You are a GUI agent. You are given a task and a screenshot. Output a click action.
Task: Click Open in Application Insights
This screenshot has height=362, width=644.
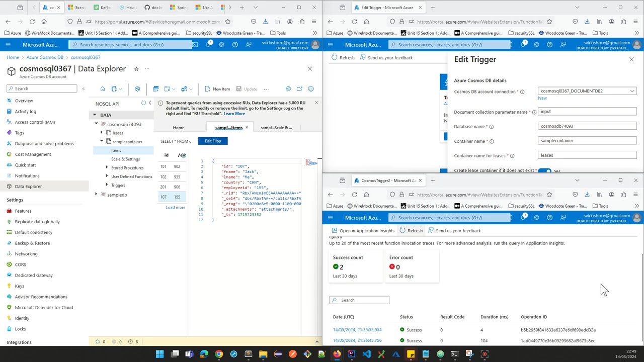pyautogui.click(x=363, y=231)
